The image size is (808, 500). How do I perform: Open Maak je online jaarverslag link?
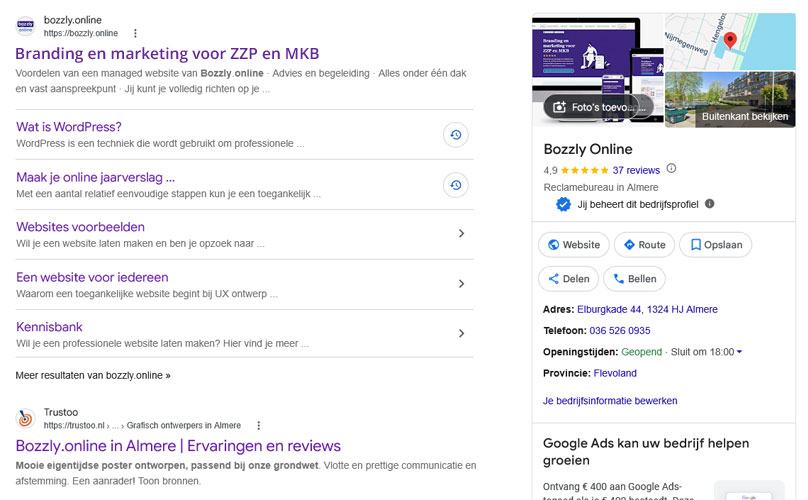click(x=95, y=177)
